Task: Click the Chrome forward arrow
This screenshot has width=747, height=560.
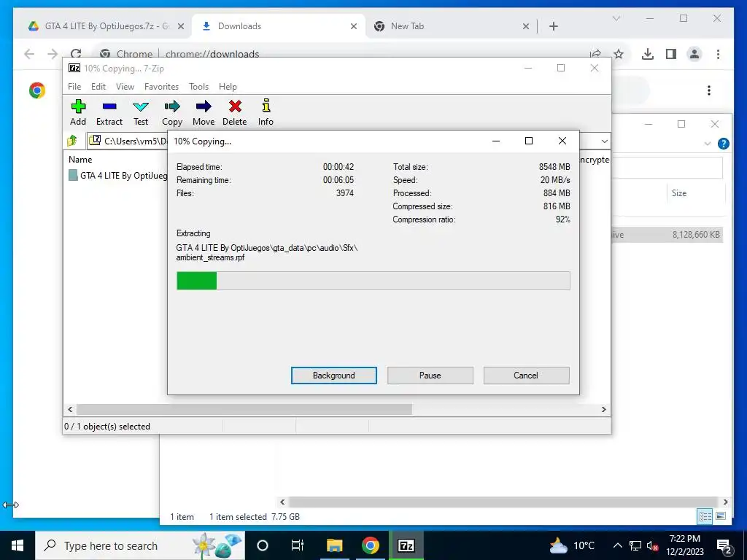Action: click(x=53, y=54)
